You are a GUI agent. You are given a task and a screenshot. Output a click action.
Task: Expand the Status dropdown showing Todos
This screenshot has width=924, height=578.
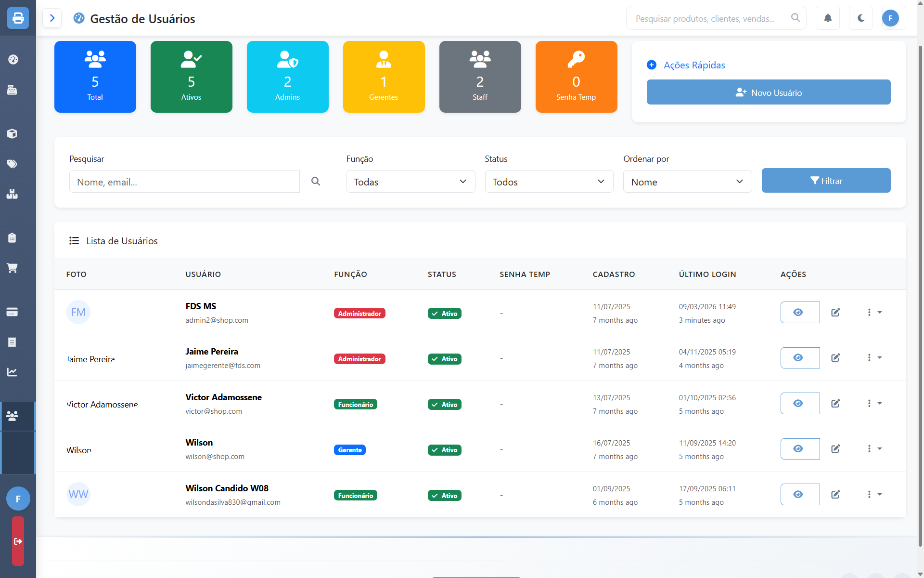[x=549, y=182]
